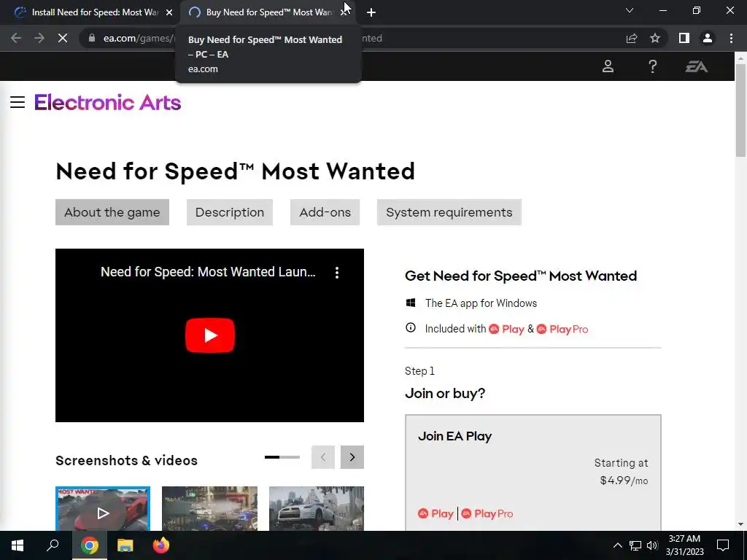The width and height of the screenshot is (747, 560).
Task: Open a new browser tab
Action: tap(371, 12)
